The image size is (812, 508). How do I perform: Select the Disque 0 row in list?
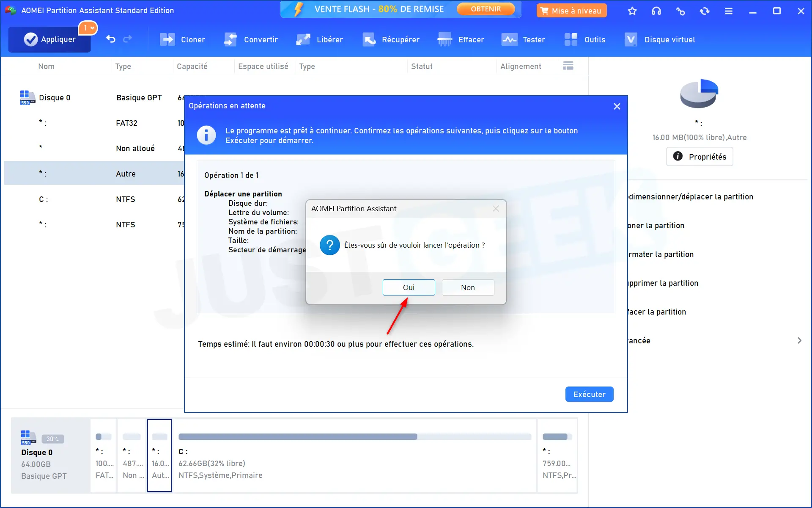[x=94, y=98]
